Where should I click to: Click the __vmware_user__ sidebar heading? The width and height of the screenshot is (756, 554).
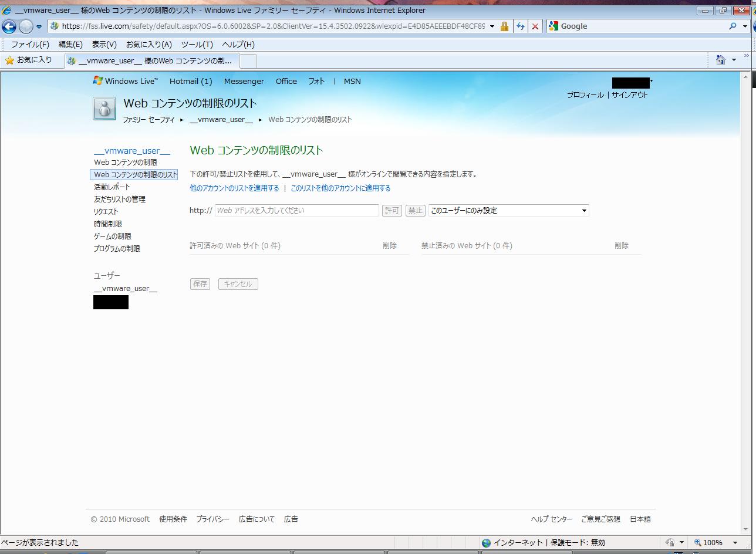[x=132, y=151]
